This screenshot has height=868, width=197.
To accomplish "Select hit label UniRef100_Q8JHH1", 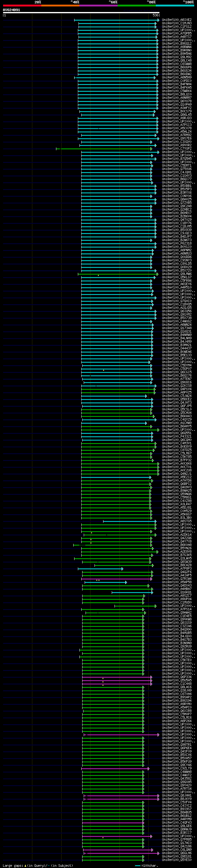I will click(177, 796).
